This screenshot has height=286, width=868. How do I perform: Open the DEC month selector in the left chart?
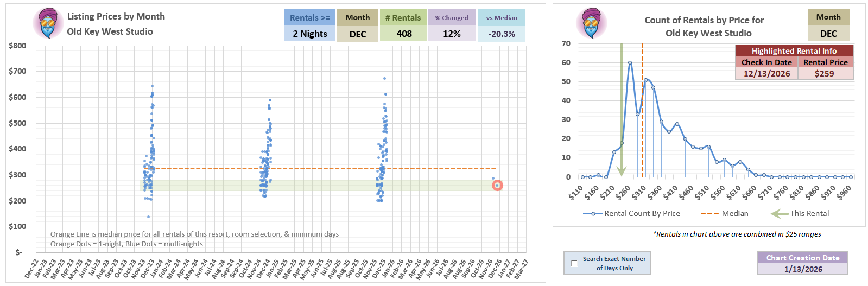click(x=357, y=34)
